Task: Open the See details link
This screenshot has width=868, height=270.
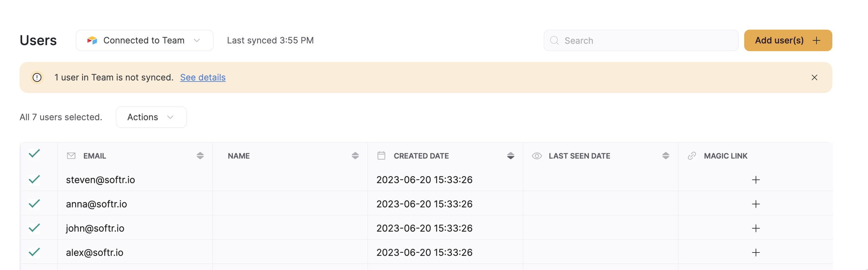Action: [x=203, y=77]
